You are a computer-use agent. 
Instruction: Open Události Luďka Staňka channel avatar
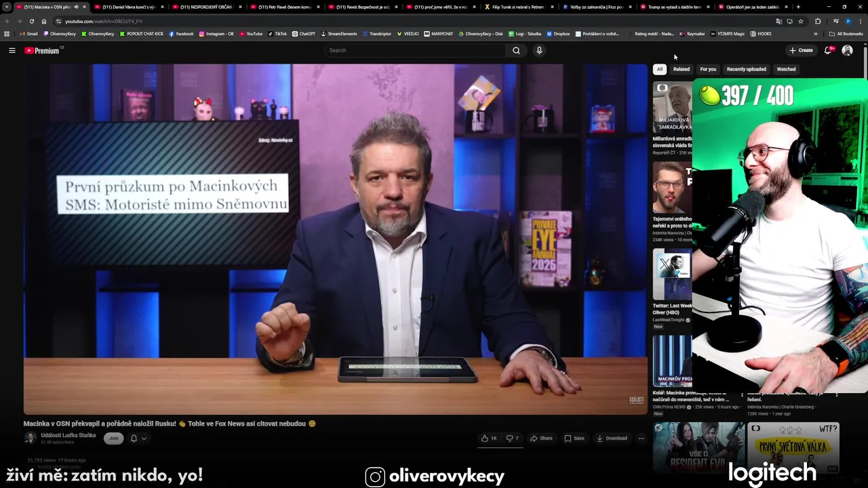tap(30, 439)
